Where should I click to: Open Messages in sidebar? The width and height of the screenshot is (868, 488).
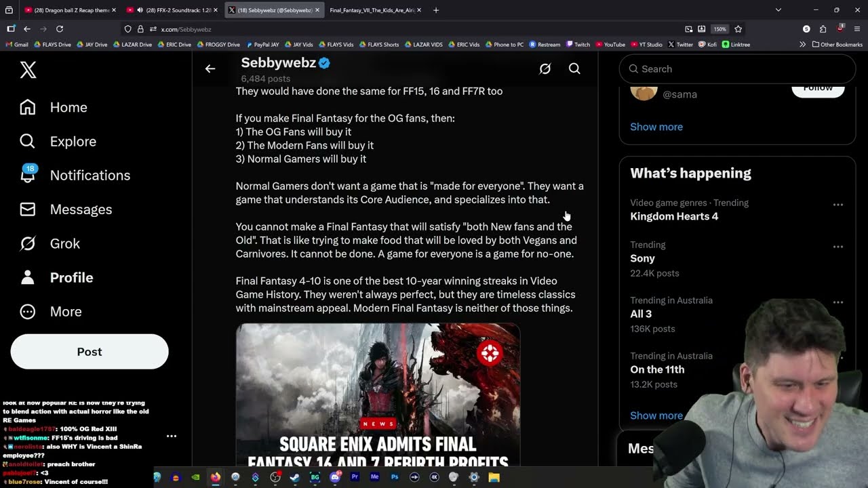tap(66, 209)
